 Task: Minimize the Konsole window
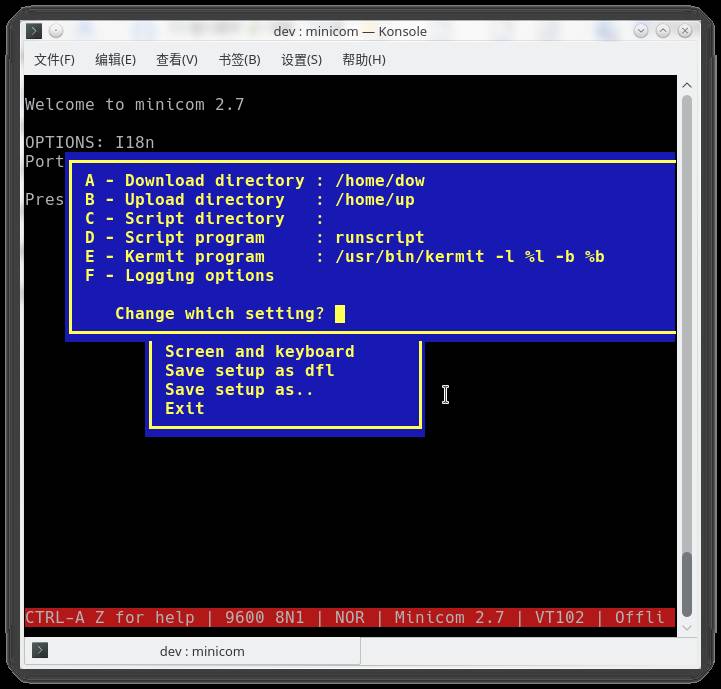pos(641,31)
